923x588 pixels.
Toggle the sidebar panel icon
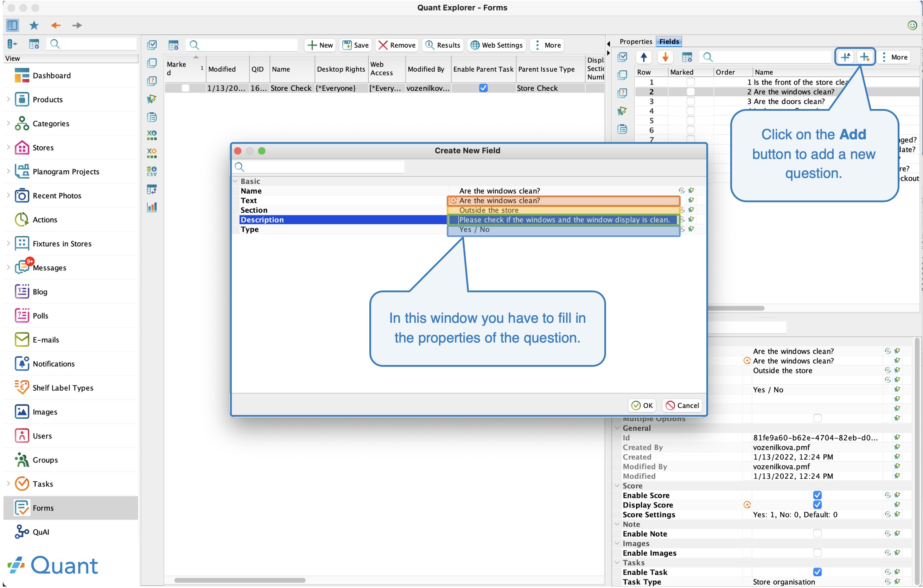(12, 25)
